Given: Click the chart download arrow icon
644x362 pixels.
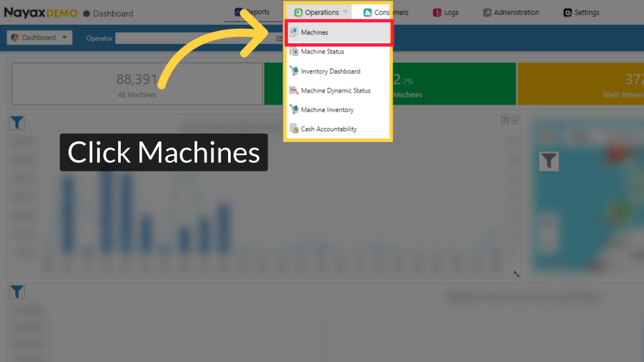Looking at the screenshot, I should 515,120.
